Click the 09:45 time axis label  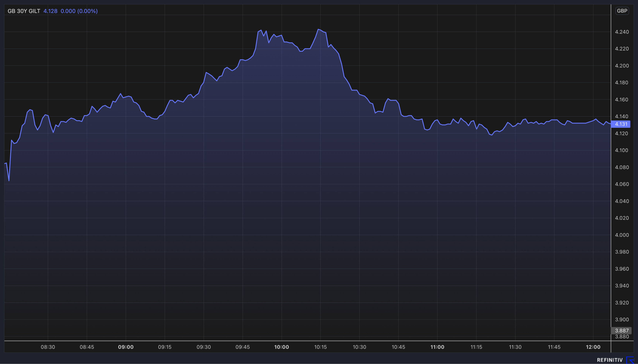[243, 347]
